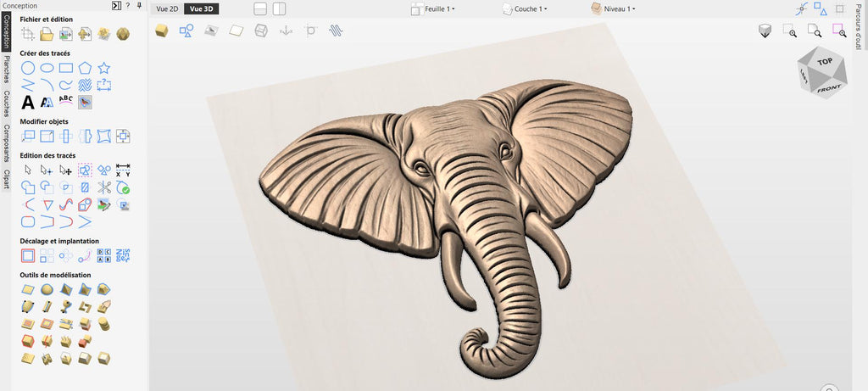Select the chess pawn Turn modelling tool
868x391 pixels.
[66, 306]
